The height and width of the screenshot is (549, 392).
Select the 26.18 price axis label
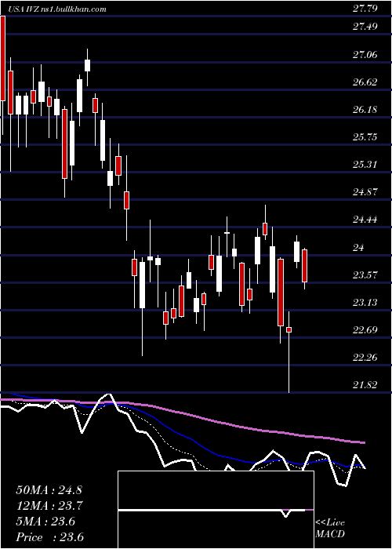pyautogui.click(x=365, y=110)
